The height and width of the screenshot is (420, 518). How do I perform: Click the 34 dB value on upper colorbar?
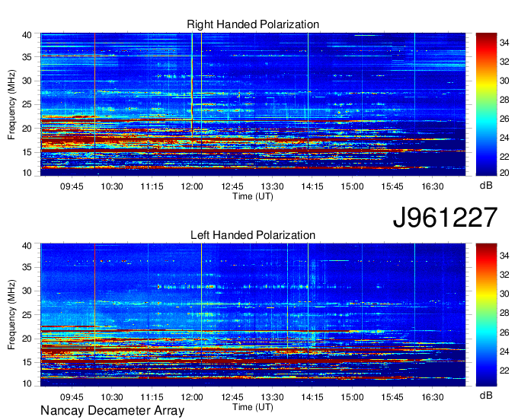coord(504,43)
